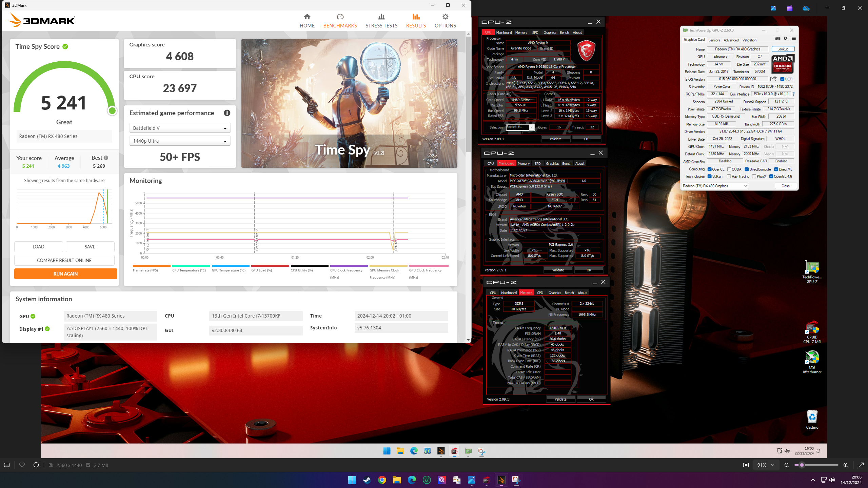Open the Battlefield V game dropdown
868x488 pixels.
pos(180,128)
